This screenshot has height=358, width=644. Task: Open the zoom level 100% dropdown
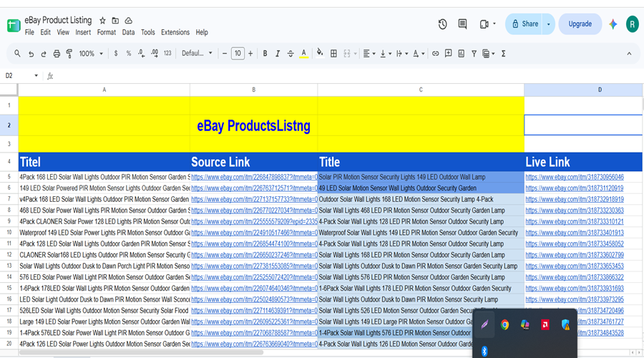point(91,54)
